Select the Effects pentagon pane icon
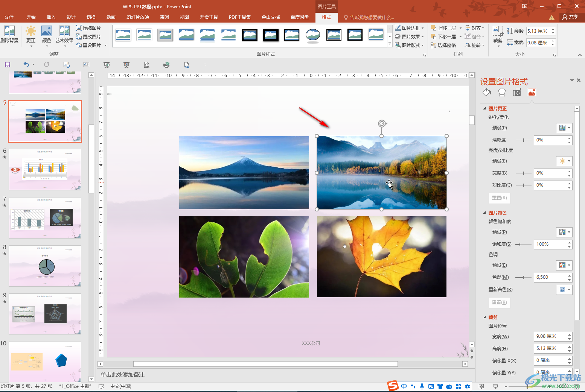This screenshot has height=392, width=585. click(x=502, y=92)
